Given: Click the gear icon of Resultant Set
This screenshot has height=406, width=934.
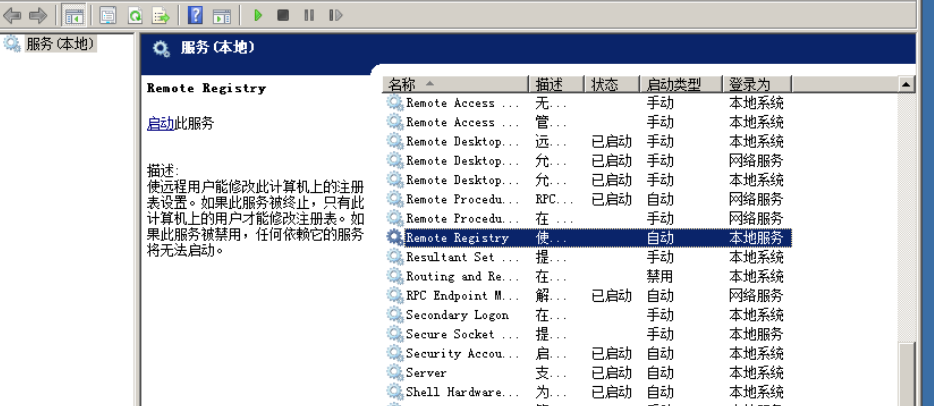Looking at the screenshot, I should point(394,257).
